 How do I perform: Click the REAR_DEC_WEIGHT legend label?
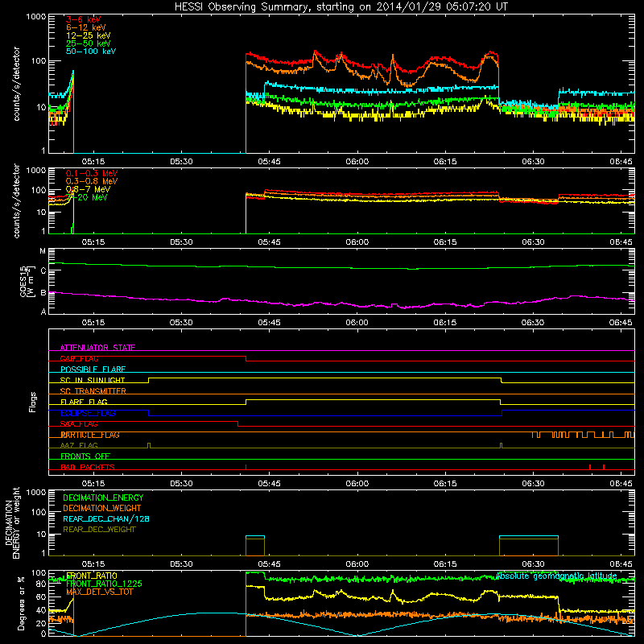(x=99, y=530)
